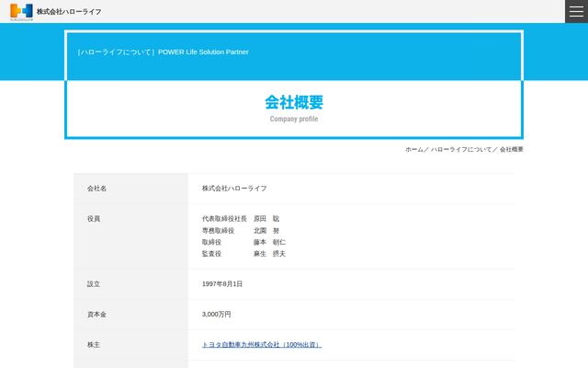The image size is (588, 368).
Task: Open ハローライフについて breadcrumb link
Action: coord(461,149)
